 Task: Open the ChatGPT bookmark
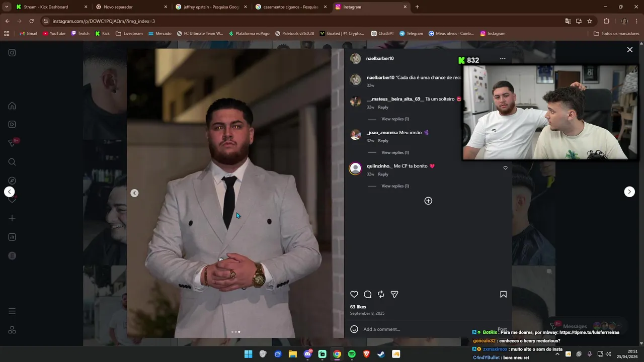[382, 33]
